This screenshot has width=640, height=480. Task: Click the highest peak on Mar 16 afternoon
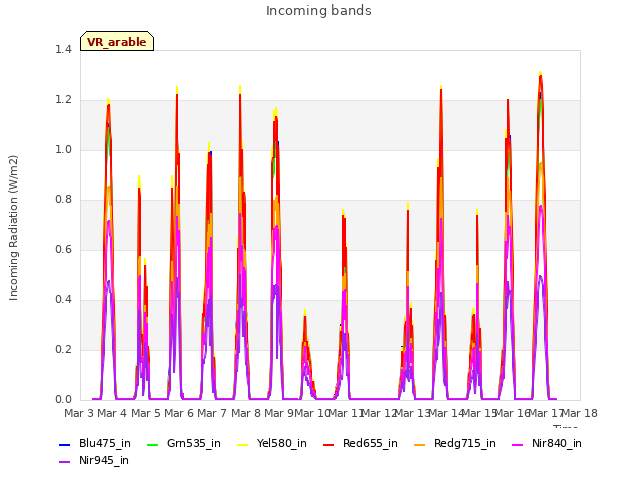pos(540,73)
